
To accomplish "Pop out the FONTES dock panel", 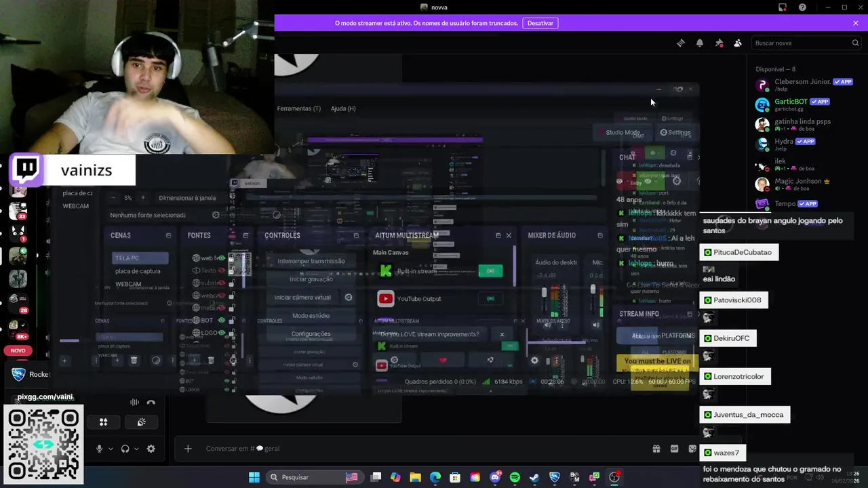I will pos(245,235).
